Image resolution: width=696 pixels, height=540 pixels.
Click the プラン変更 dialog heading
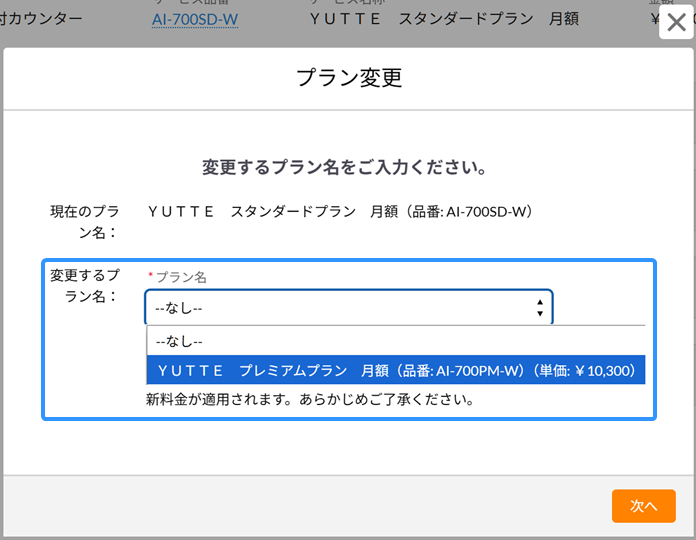[349, 79]
